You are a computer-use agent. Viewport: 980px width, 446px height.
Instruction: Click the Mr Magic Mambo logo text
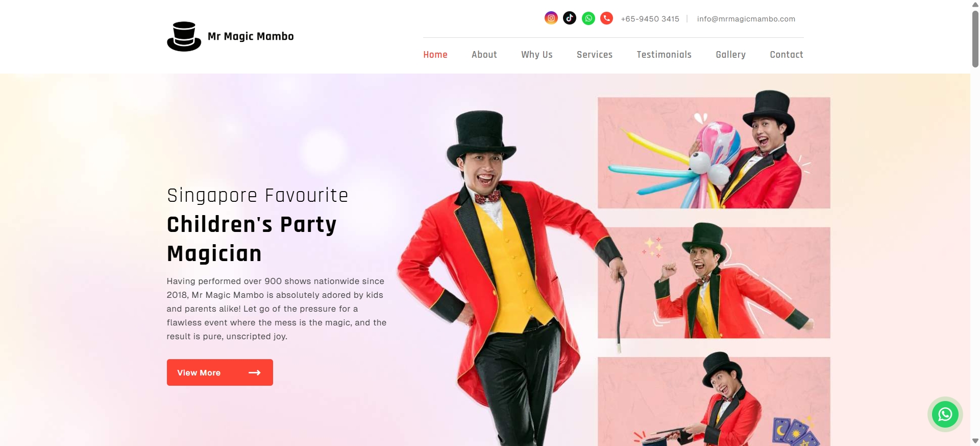[x=251, y=36]
